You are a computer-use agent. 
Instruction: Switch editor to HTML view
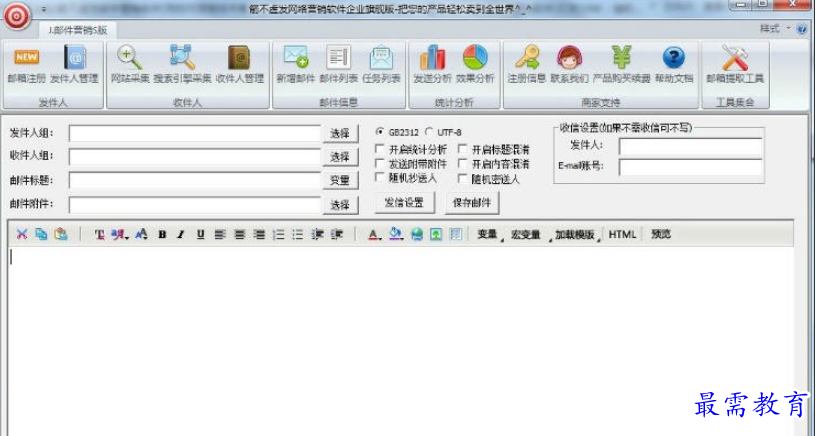[x=622, y=235]
